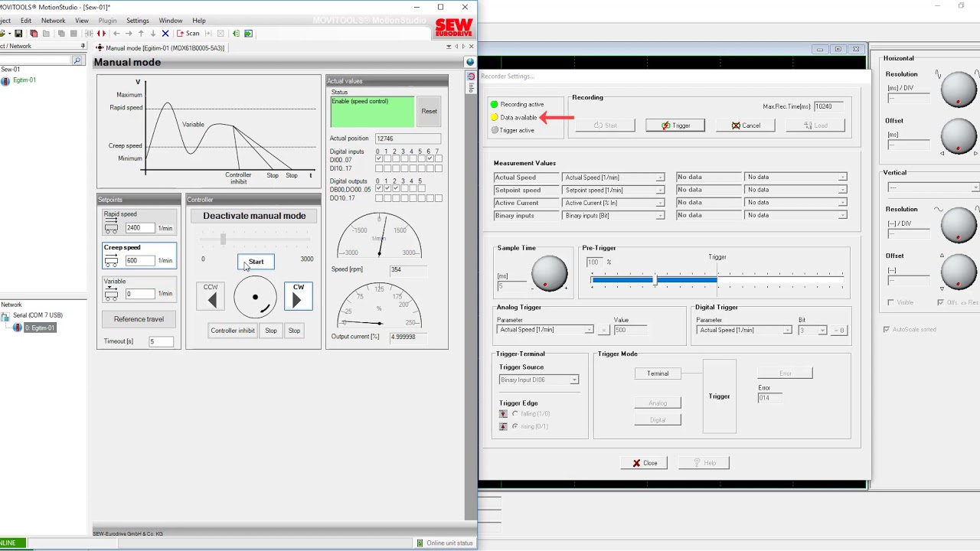Viewport: 980px width, 551px height.
Task: Click Cancel in Recorder Settings
Action: coord(746,126)
